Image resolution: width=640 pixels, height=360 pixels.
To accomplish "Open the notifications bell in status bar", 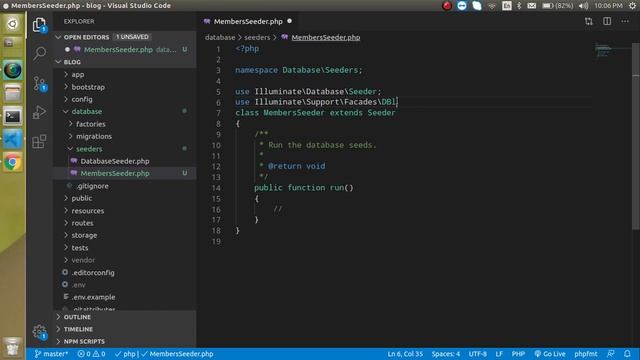I will pos(627,354).
